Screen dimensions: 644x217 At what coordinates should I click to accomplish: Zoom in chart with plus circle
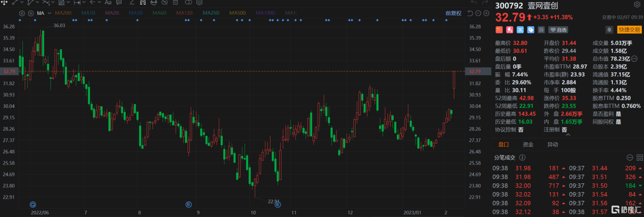(x=486, y=13)
